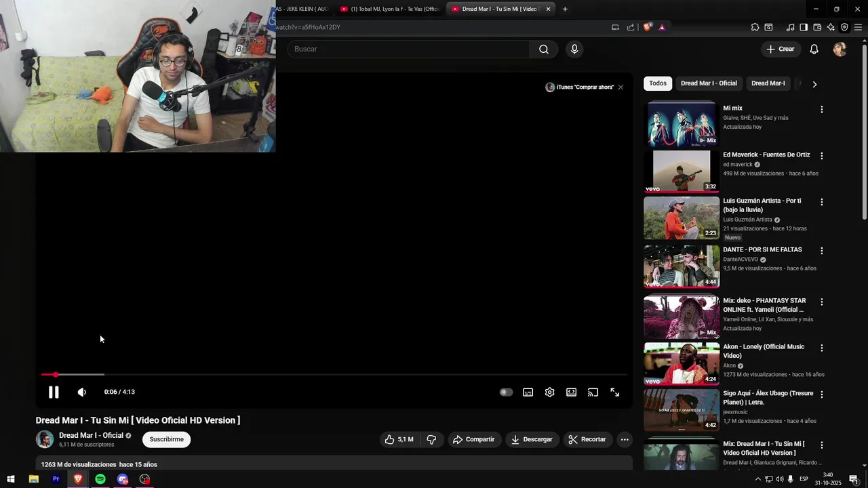The height and width of the screenshot is (488, 868).
Task: Open DANTE - POR SI ME FALTAS thumbnail
Action: pos(682,266)
